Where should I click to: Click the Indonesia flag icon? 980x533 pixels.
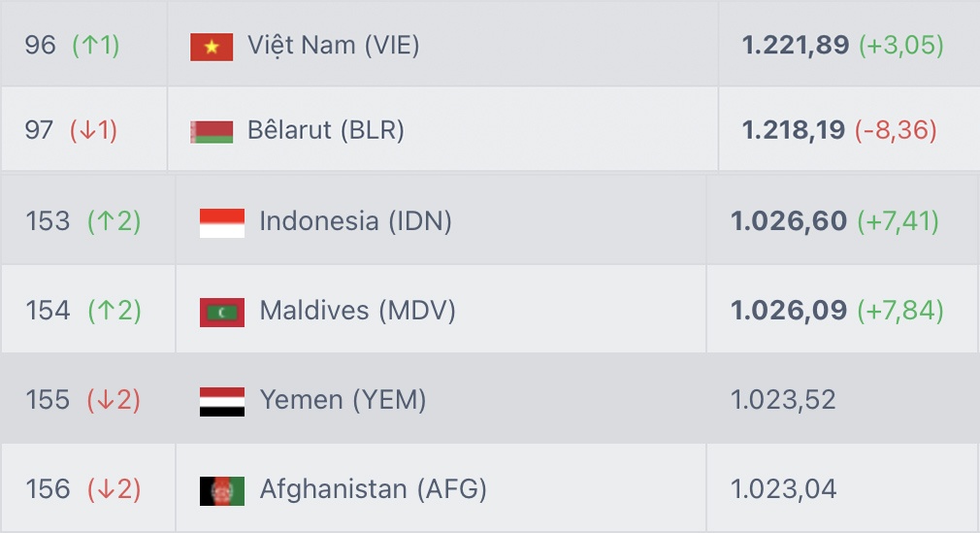click(x=221, y=222)
